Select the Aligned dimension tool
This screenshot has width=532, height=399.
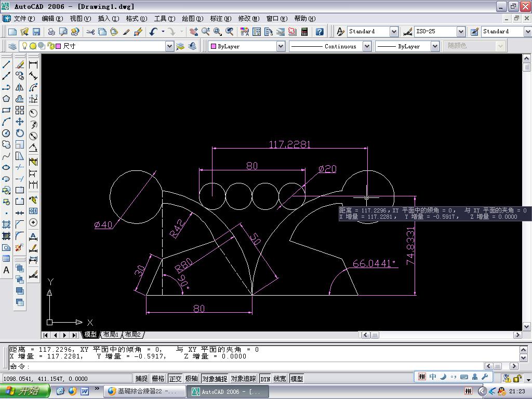[33, 76]
